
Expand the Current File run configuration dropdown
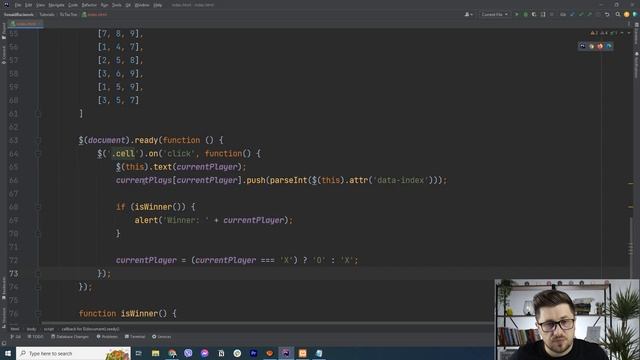point(494,14)
